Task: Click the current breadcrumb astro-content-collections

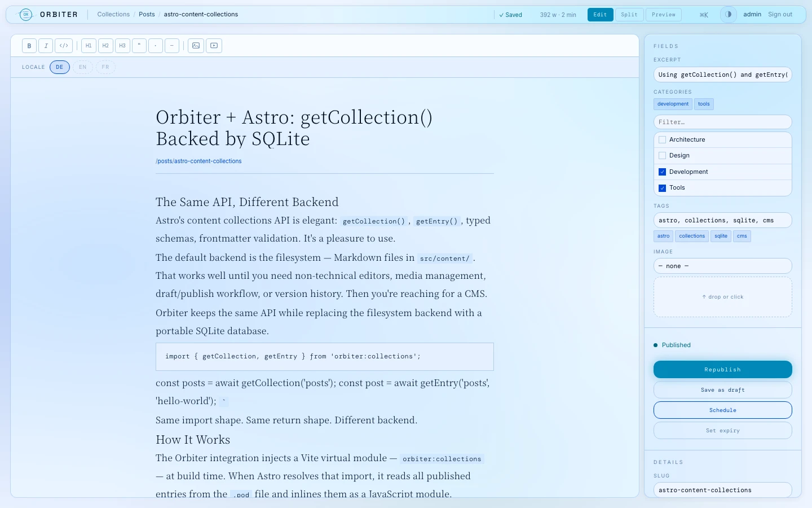Action: point(201,15)
